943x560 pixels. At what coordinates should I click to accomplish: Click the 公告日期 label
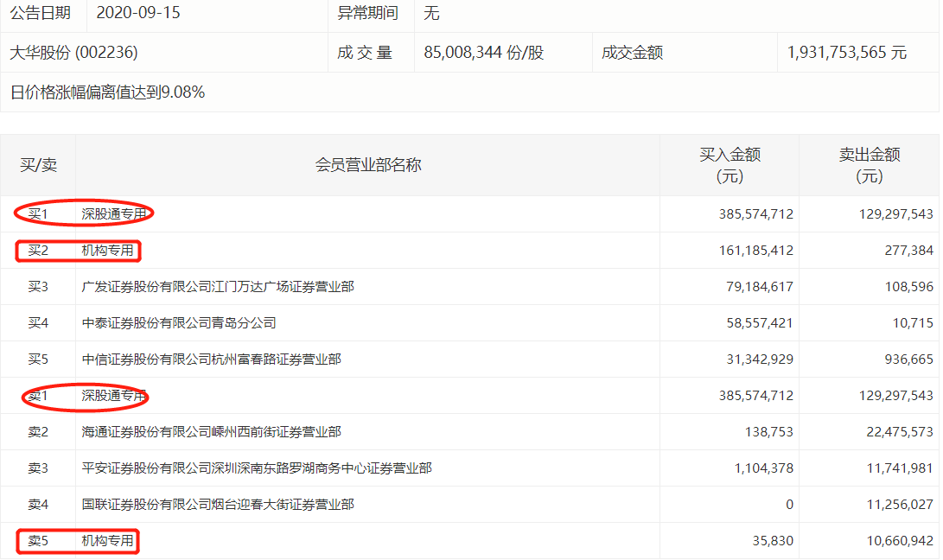pyautogui.click(x=41, y=13)
